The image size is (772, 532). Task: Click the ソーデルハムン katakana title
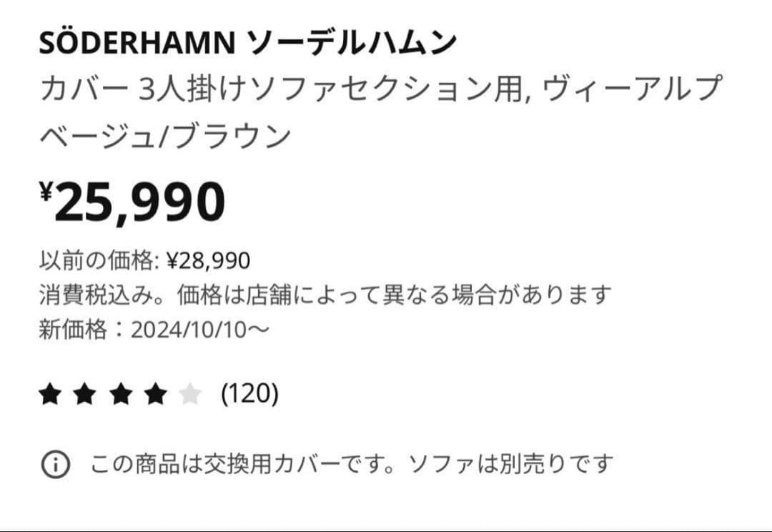pos(353,44)
